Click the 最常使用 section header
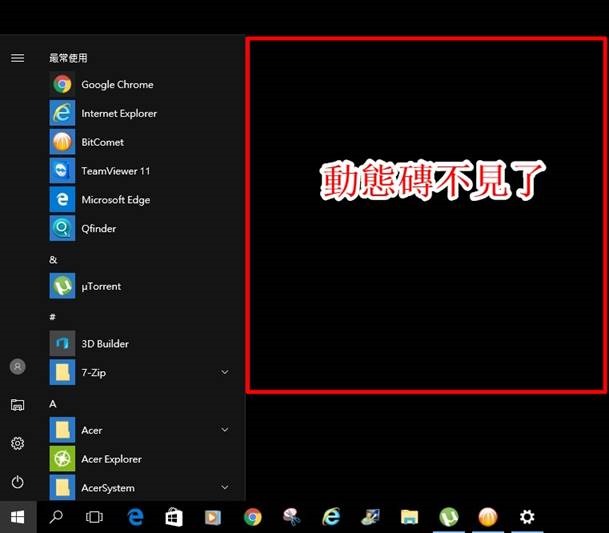 tap(68, 58)
